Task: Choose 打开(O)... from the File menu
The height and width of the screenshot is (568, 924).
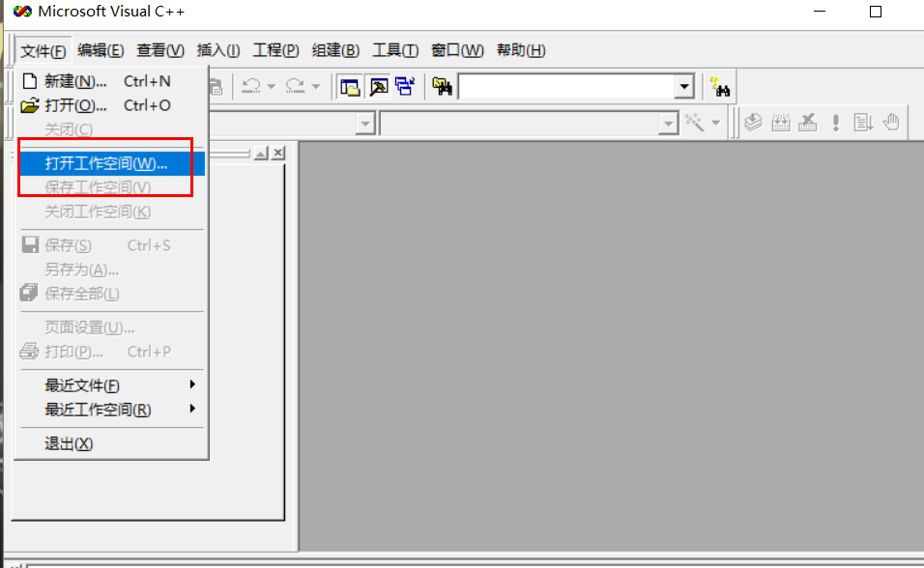Action: [112, 105]
